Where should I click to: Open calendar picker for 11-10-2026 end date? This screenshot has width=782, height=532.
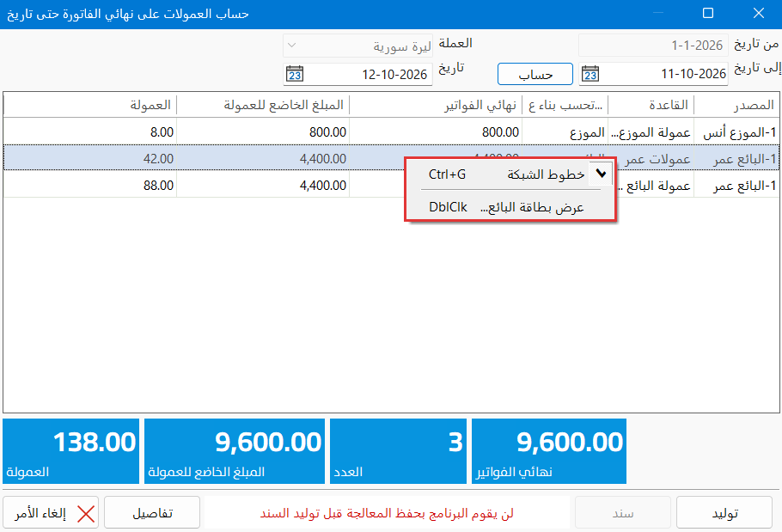(590, 74)
